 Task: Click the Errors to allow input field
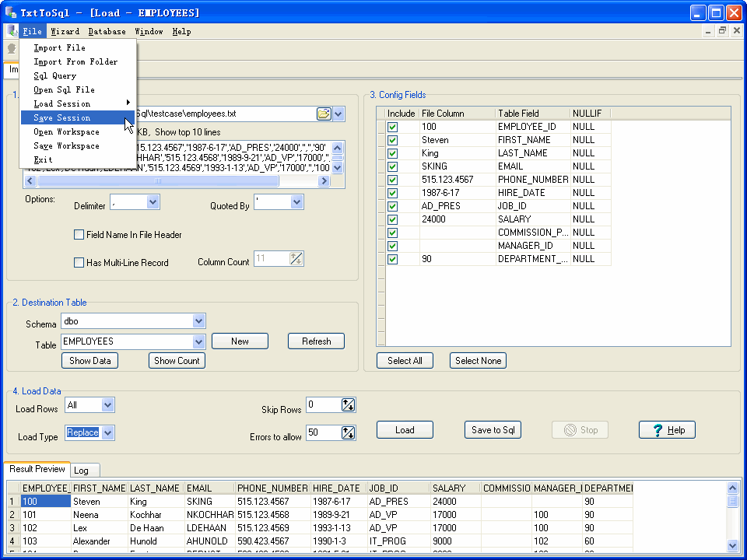pyautogui.click(x=324, y=433)
